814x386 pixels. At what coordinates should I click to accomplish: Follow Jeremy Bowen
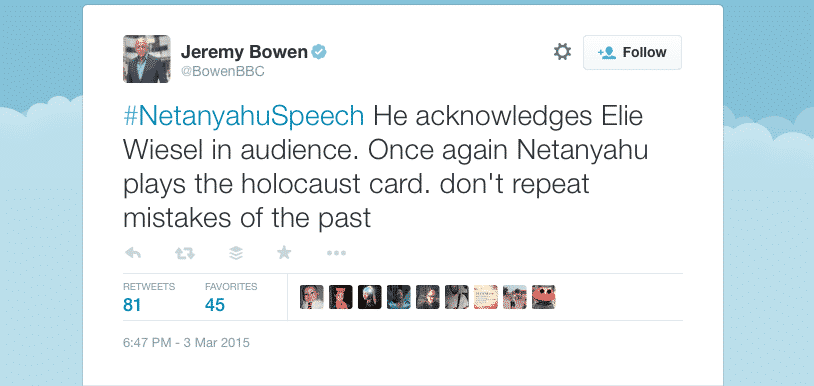tap(632, 52)
